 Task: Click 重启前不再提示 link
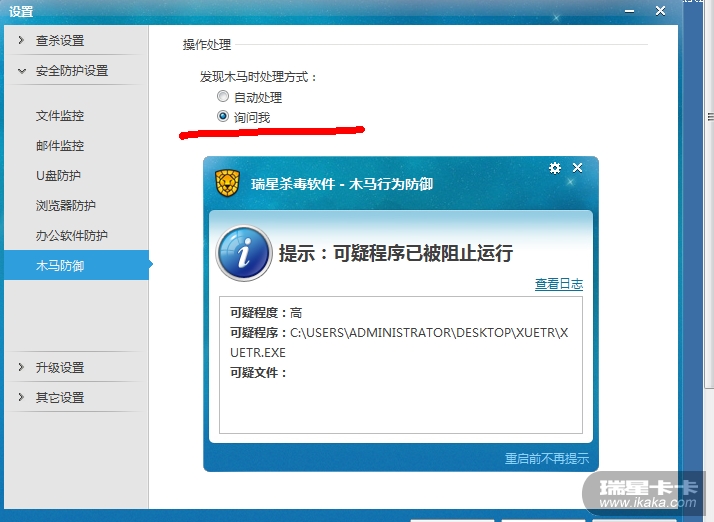coord(547,458)
